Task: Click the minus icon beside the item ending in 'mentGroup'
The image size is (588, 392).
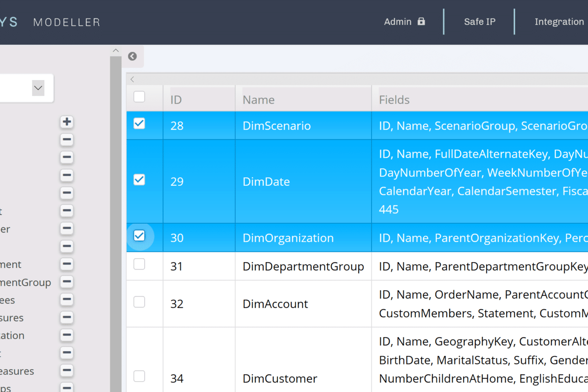Action: 66,282
